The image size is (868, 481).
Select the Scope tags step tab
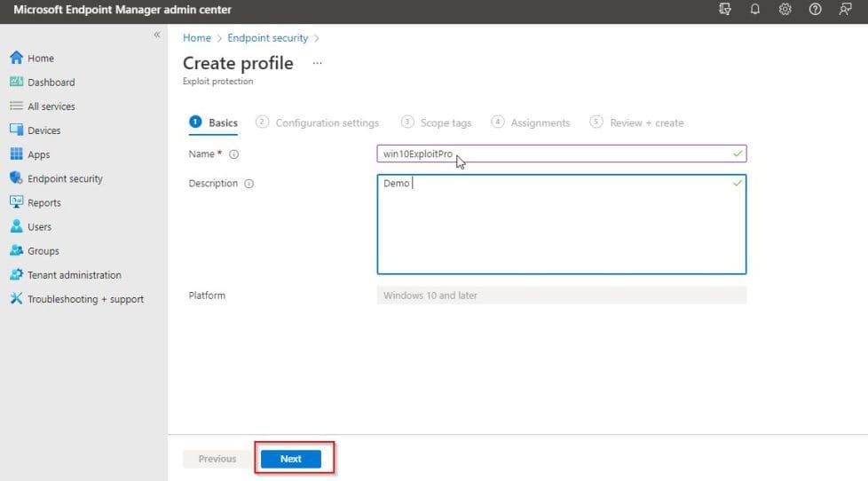point(436,122)
